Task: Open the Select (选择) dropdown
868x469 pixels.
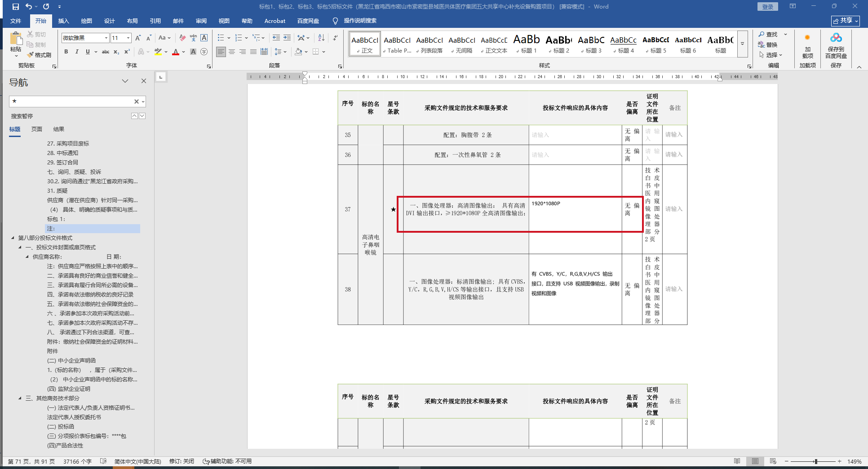Action: [771, 55]
